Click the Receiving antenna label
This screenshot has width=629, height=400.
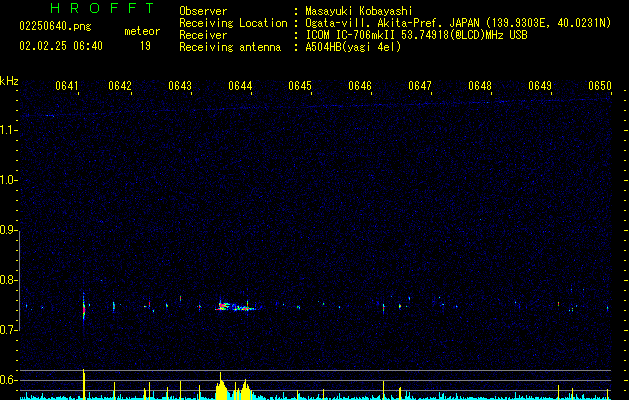click(230, 47)
